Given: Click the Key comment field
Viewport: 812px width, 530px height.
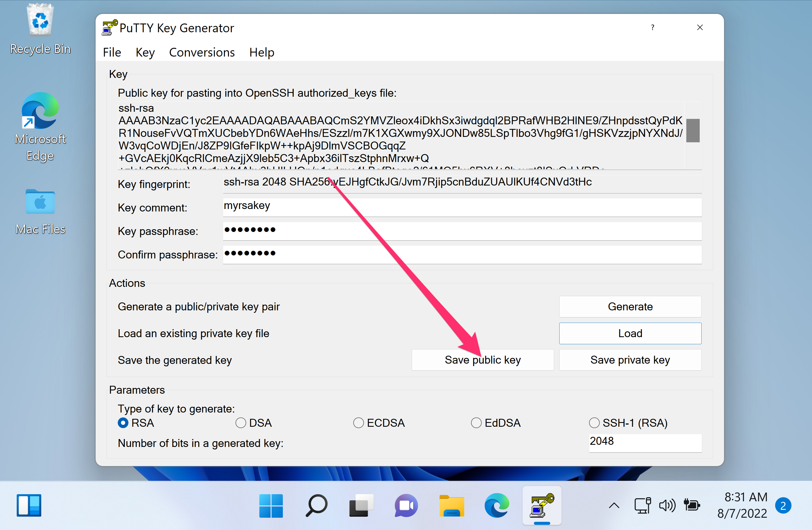Looking at the screenshot, I should click(462, 207).
